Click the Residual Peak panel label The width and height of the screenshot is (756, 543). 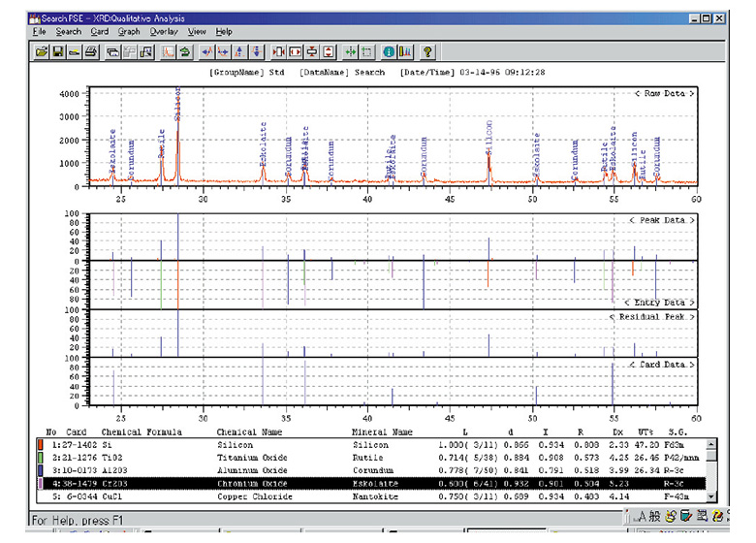(x=652, y=317)
